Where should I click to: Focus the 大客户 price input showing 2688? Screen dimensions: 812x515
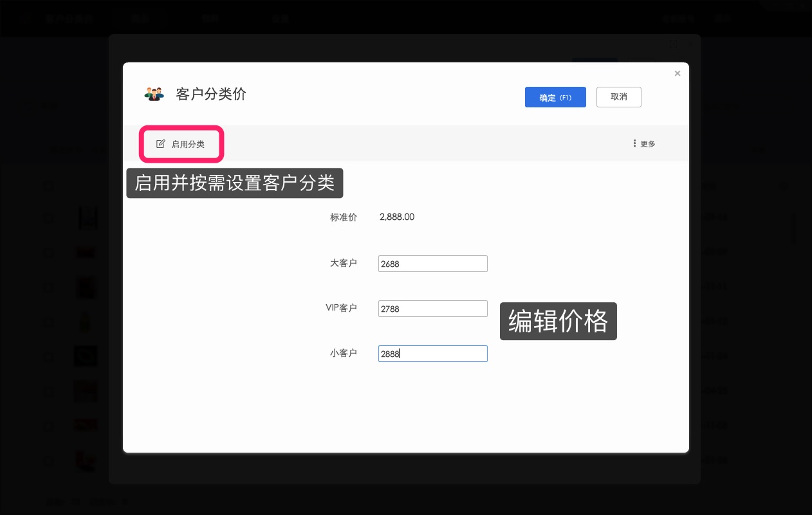pos(432,264)
